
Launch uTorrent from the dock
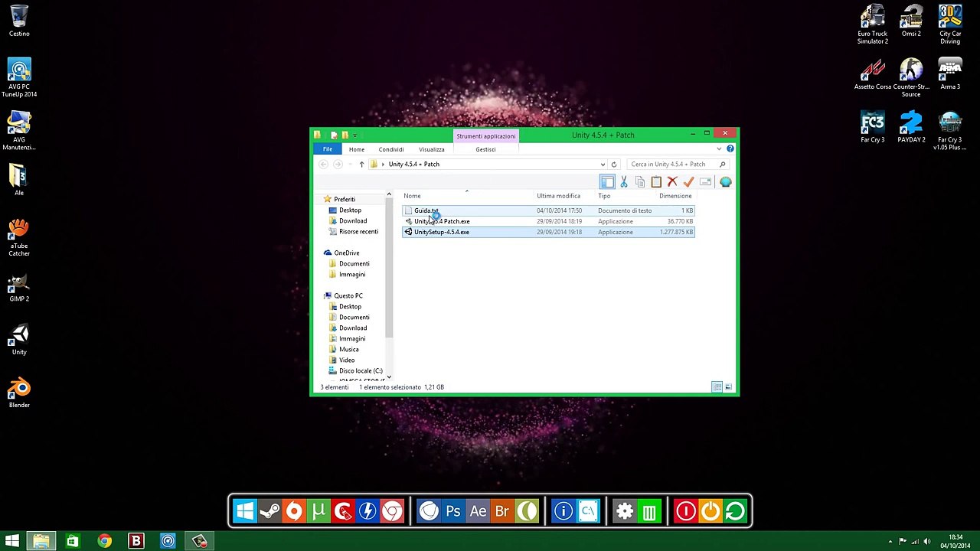318,511
